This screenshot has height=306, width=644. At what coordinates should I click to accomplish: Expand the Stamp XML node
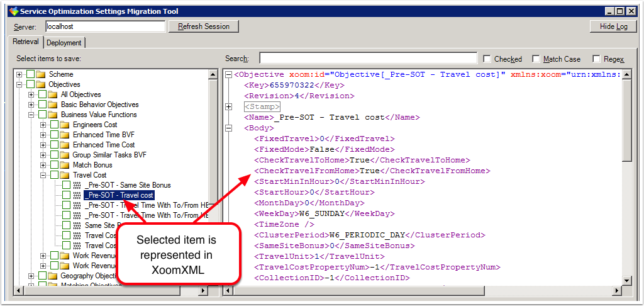pos(228,107)
